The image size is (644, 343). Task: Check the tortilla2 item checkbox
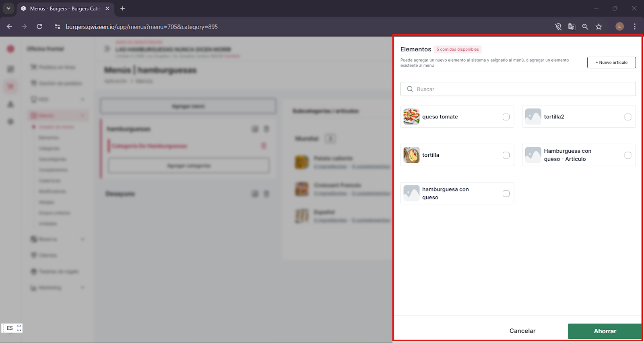click(x=627, y=117)
